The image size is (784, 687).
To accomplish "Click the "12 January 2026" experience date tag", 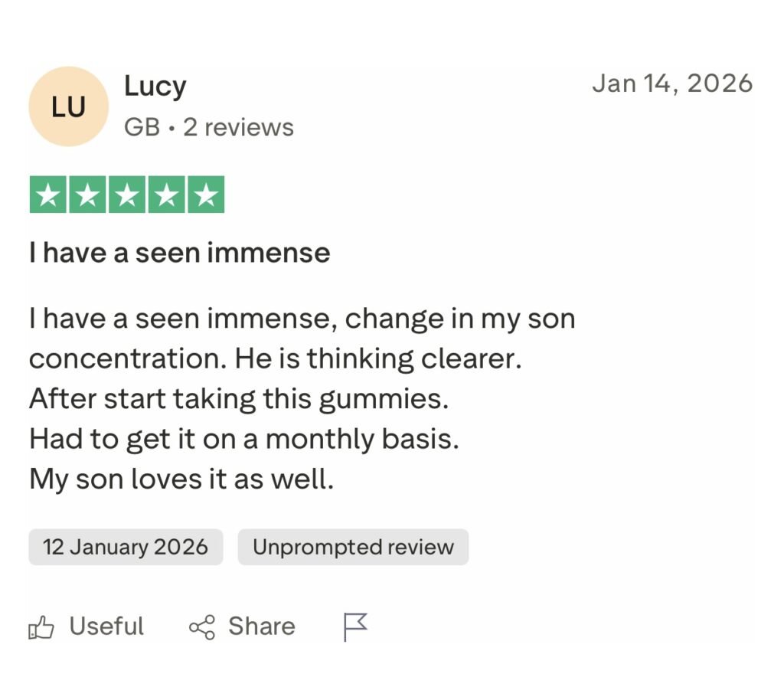I will pyautogui.click(x=126, y=547).
